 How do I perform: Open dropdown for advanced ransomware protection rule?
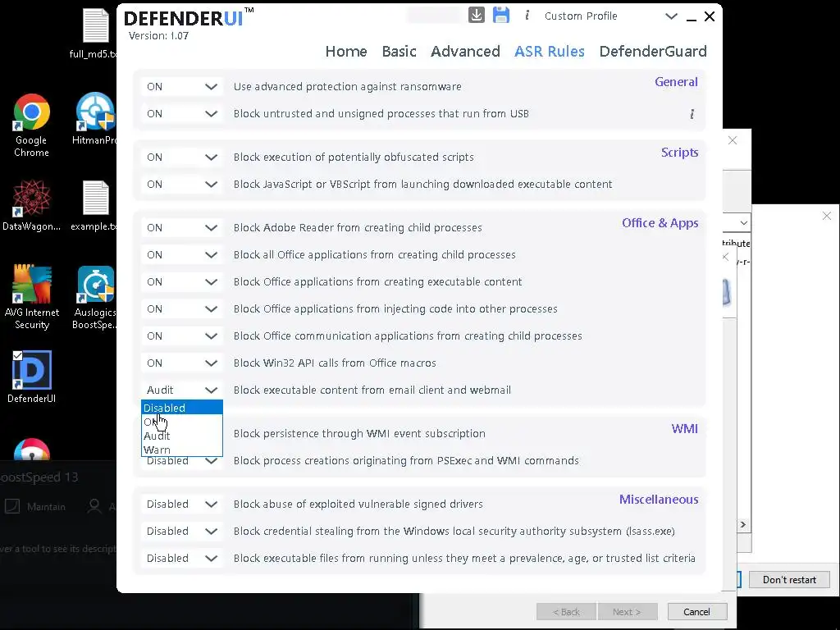point(181,87)
